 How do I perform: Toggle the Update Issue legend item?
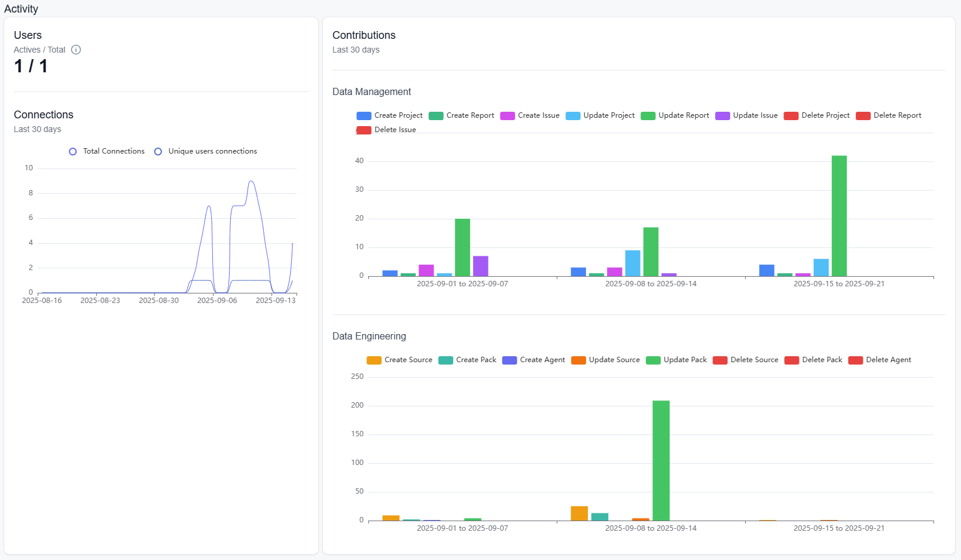746,115
